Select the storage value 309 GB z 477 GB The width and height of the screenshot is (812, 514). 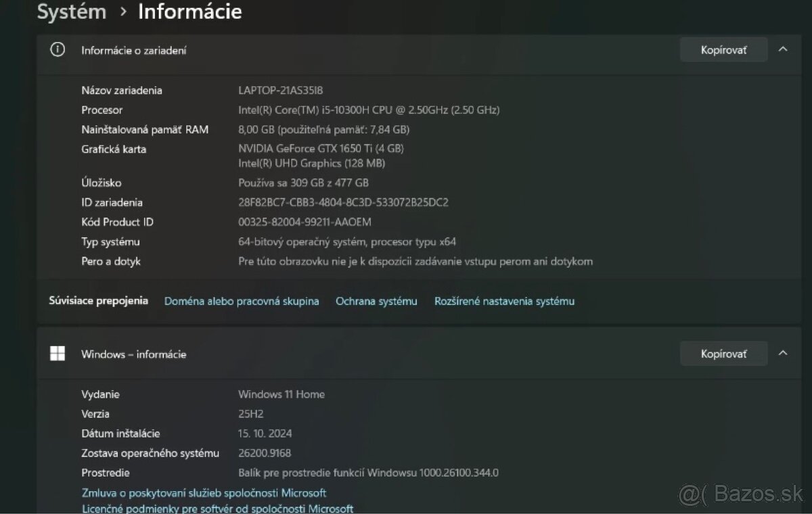coord(303,183)
